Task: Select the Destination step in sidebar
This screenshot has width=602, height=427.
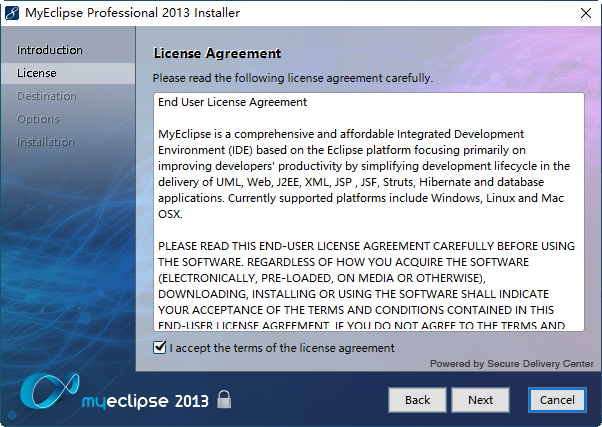Action: 47,96
